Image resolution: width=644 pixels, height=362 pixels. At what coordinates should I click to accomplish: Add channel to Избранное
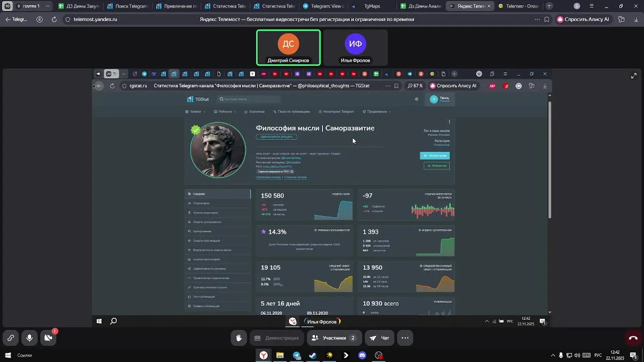pos(437,165)
